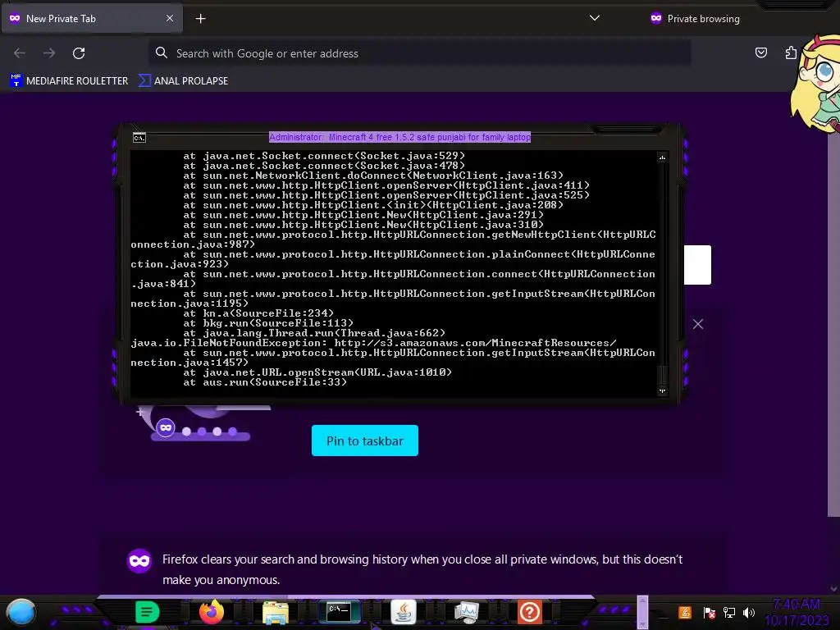Open the Java app in the taskbar
Image resolution: width=840 pixels, height=630 pixels.
404,612
